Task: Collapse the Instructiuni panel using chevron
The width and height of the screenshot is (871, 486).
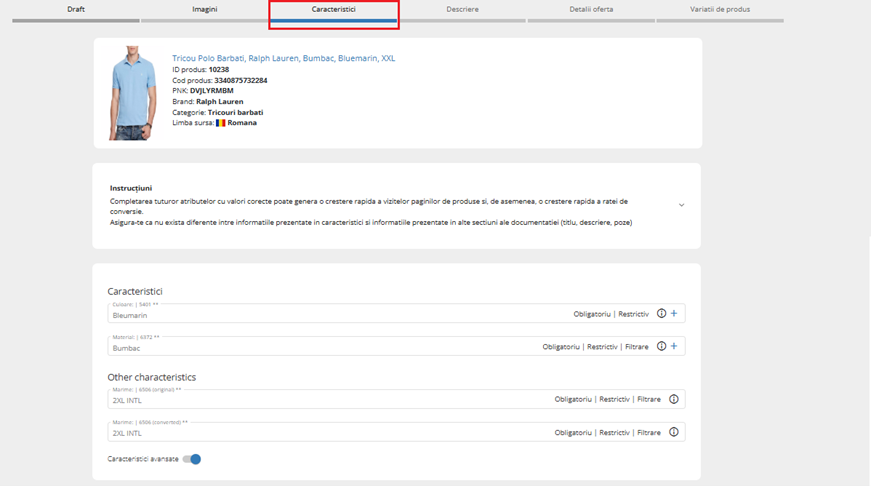Action: point(682,205)
